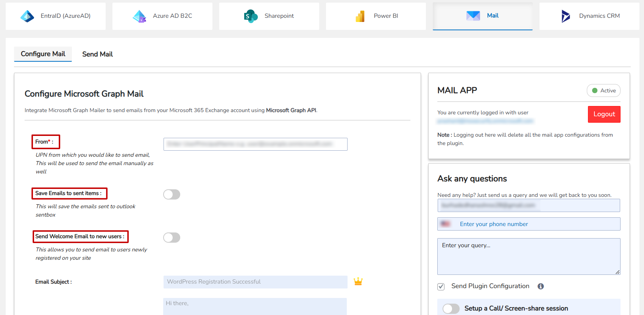
Task: Toggle Setup a Call/Screen-share session
Action: pyautogui.click(x=451, y=309)
